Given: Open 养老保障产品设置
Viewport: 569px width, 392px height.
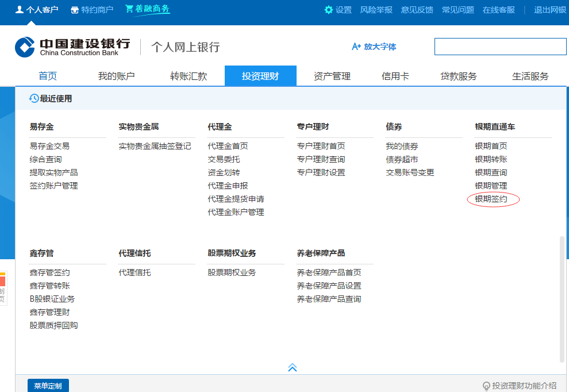Looking at the screenshot, I should 329,286.
